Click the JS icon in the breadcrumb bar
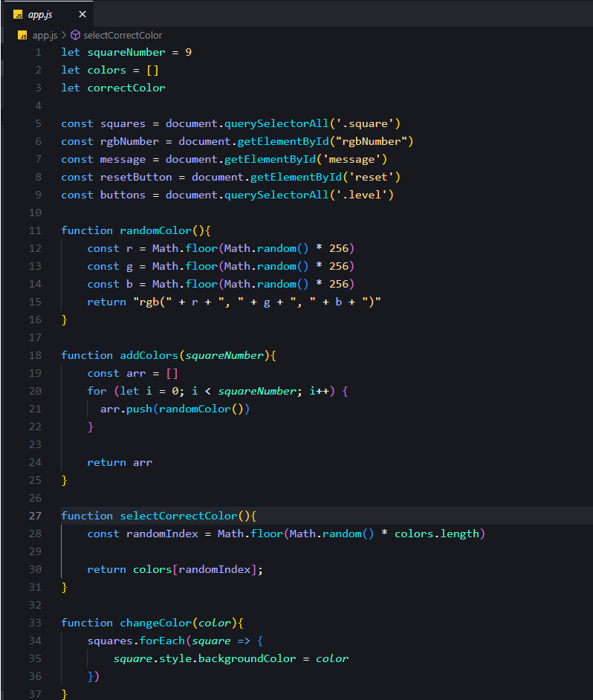The width and height of the screenshot is (593, 700). pyautogui.click(x=22, y=35)
